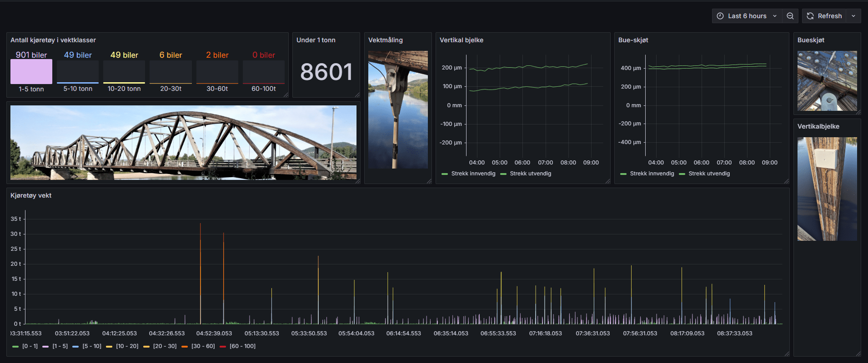Select the 49 biler 5-10 tonn tile

click(x=78, y=72)
